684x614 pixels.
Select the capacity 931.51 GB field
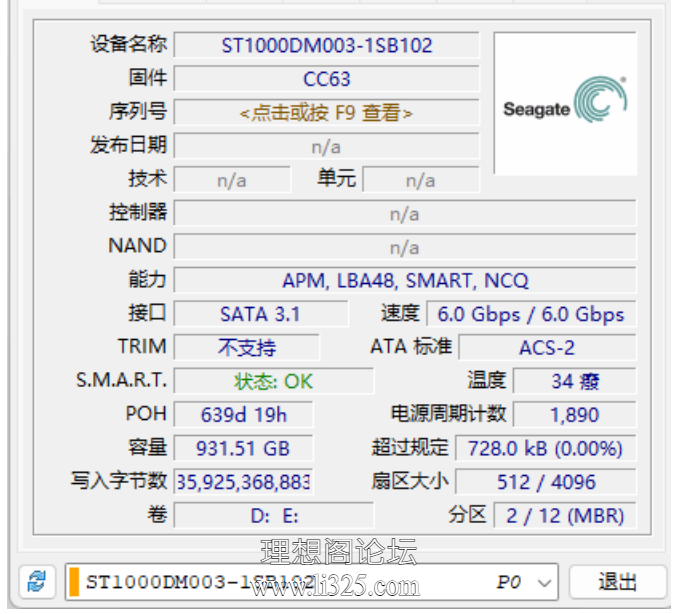click(244, 448)
